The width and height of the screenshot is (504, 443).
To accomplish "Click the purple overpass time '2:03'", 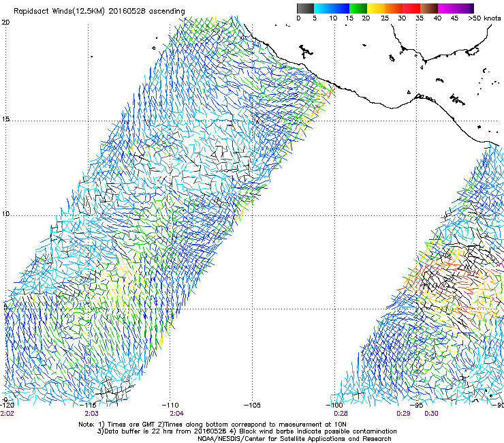I will (x=92, y=414).
